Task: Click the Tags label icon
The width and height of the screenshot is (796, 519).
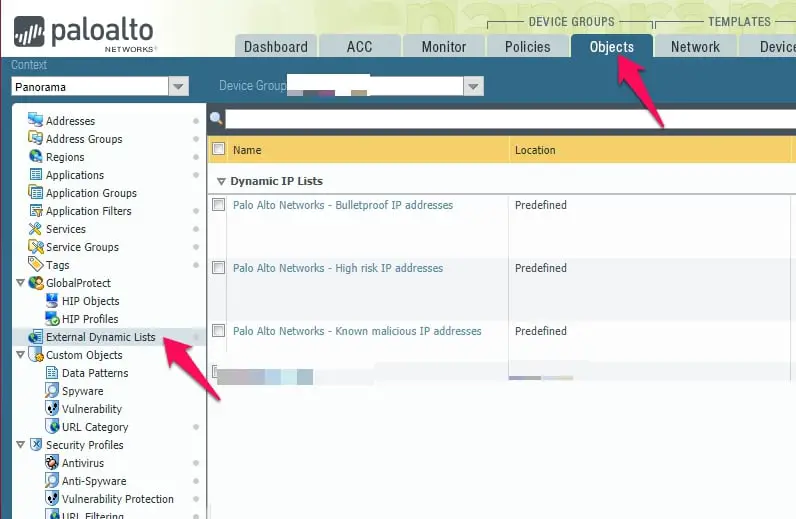Action: (x=36, y=265)
